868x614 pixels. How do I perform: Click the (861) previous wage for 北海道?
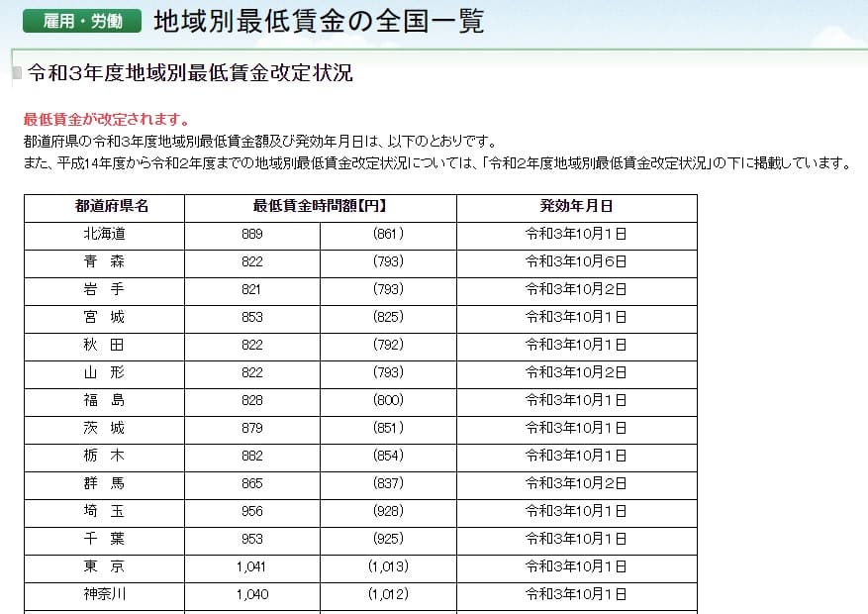coord(388,234)
